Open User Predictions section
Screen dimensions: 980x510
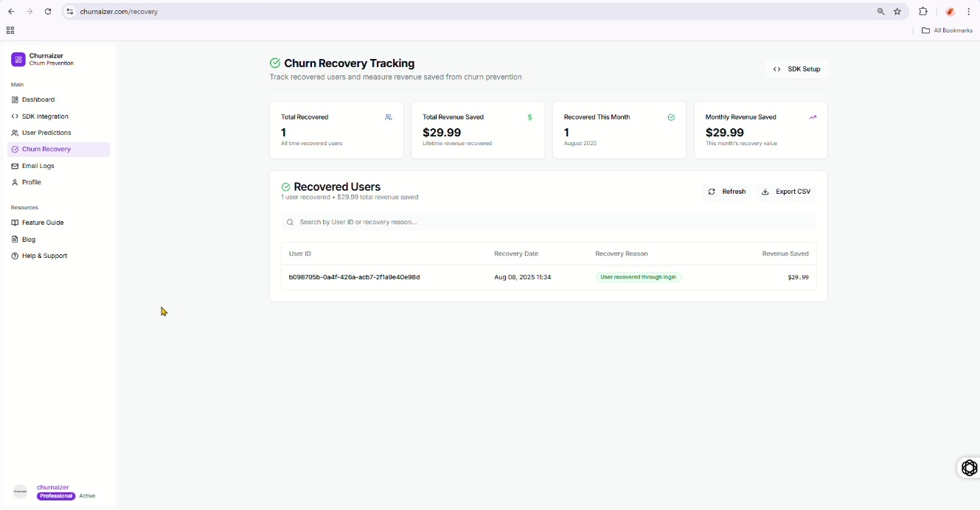[x=46, y=133]
